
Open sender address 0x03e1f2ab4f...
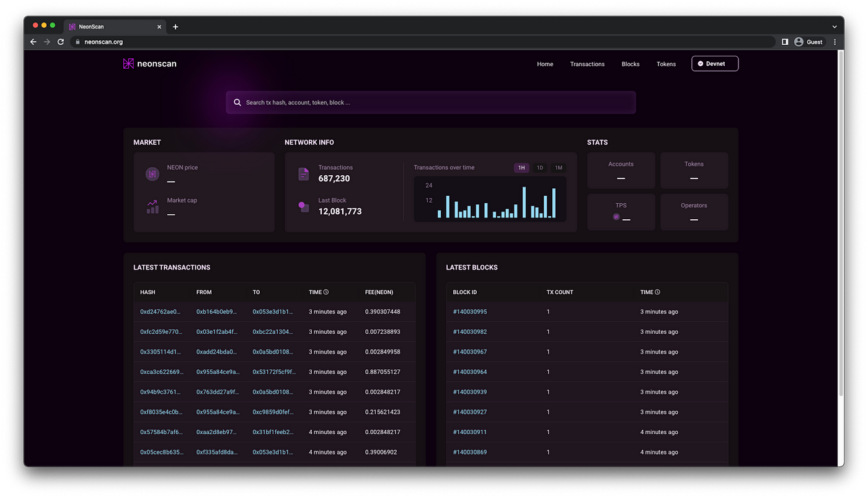[217, 331]
